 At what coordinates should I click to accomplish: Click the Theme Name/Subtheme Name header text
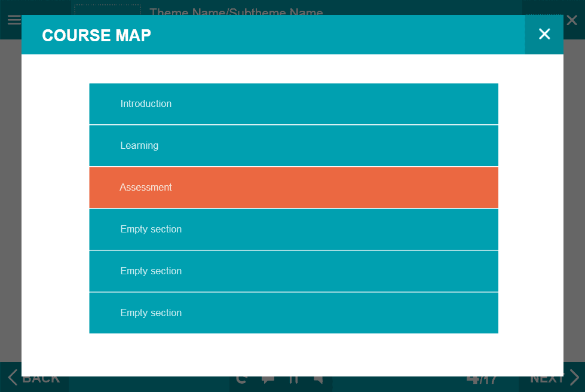pos(236,11)
